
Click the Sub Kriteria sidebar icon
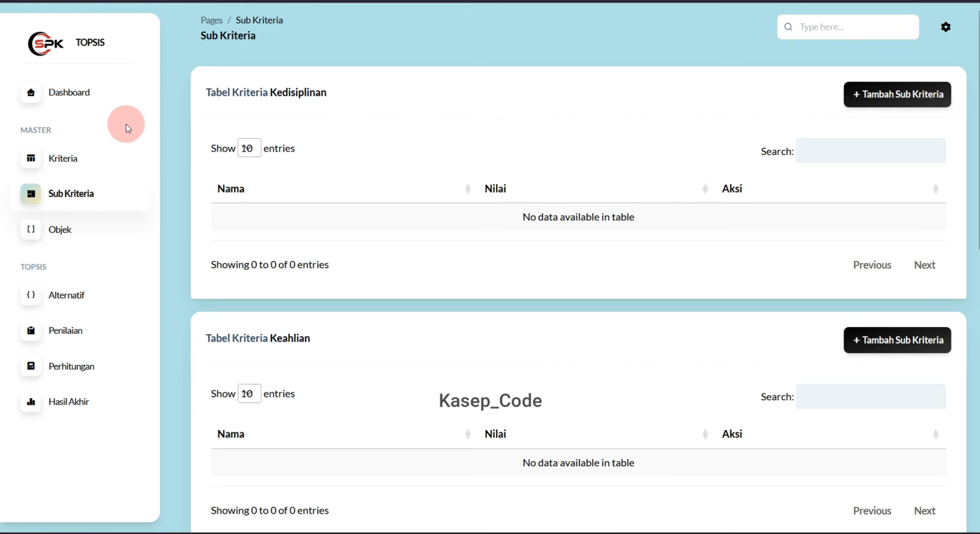(31, 194)
